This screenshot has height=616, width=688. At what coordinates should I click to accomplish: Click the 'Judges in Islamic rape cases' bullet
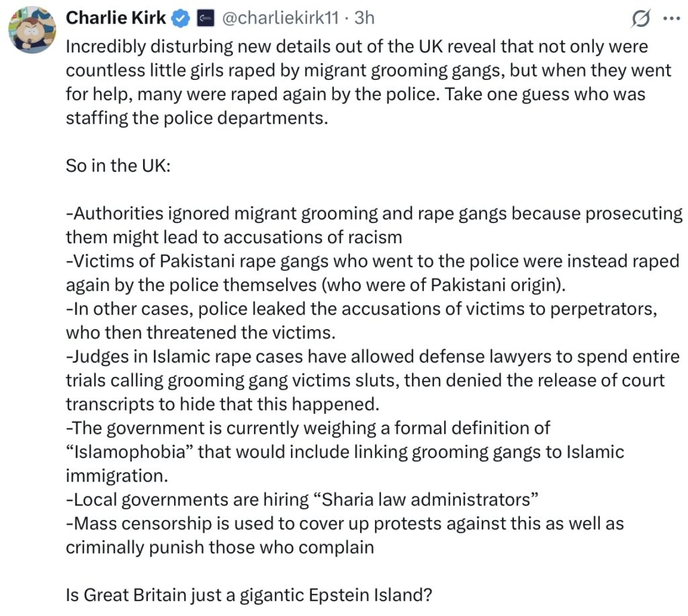(x=372, y=380)
